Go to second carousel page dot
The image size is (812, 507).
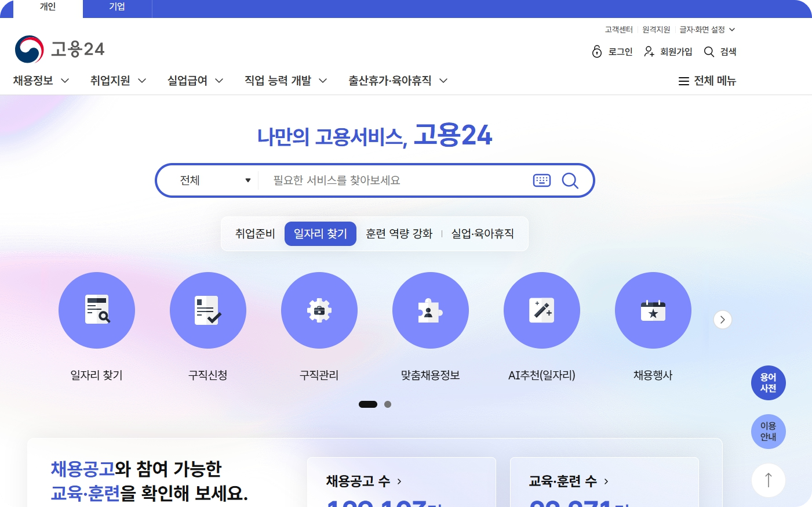click(x=388, y=404)
